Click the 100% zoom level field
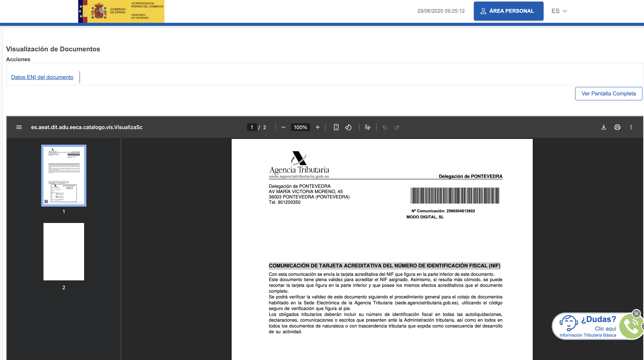This screenshot has height=360, width=644. coord(300,127)
